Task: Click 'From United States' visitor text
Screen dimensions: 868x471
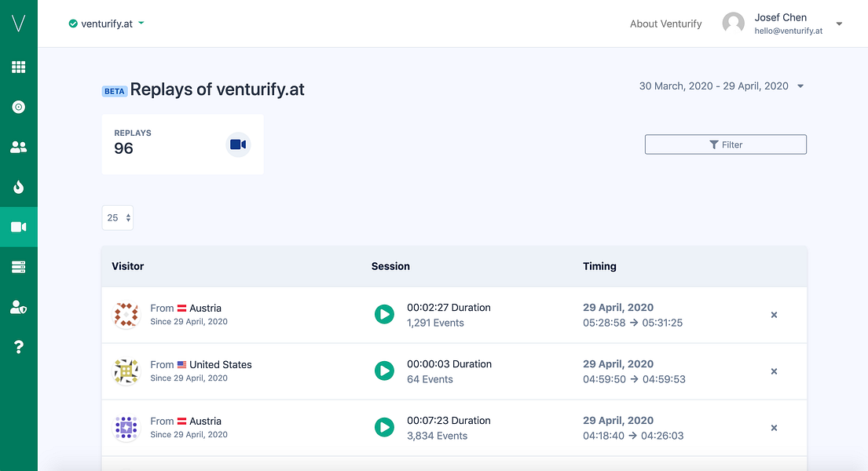Action: tap(201, 365)
